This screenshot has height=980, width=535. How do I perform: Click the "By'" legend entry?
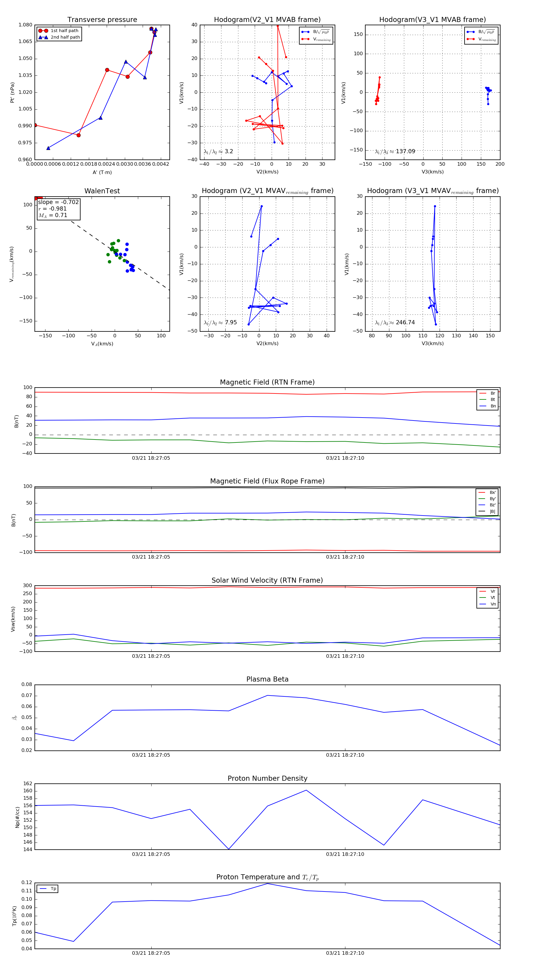click(x=487, y=499)
